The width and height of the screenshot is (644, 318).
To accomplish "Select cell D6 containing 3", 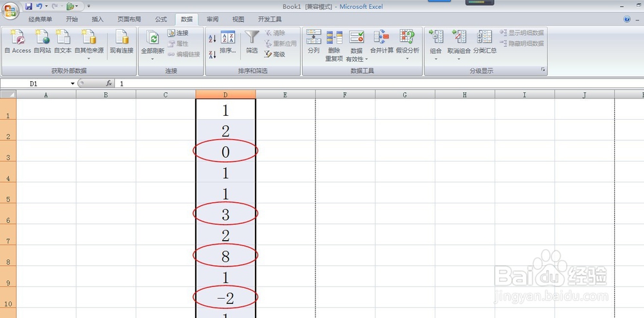I will tap(225, 213).
